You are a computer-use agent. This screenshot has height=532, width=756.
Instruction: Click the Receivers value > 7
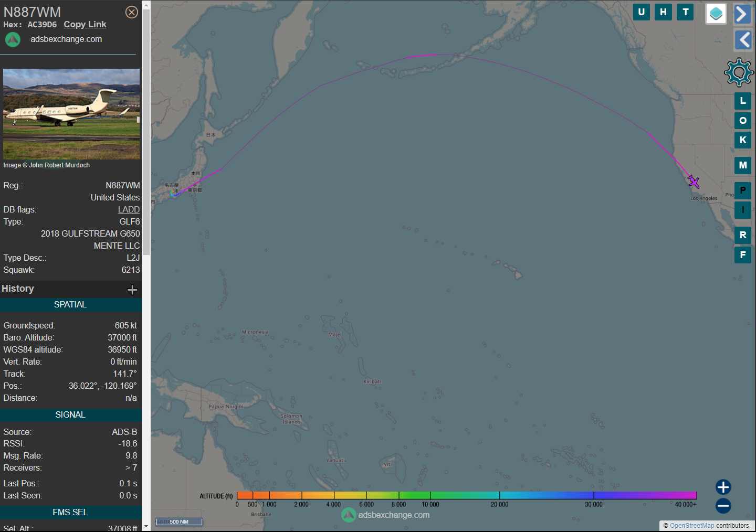click(x=131, y=468)
